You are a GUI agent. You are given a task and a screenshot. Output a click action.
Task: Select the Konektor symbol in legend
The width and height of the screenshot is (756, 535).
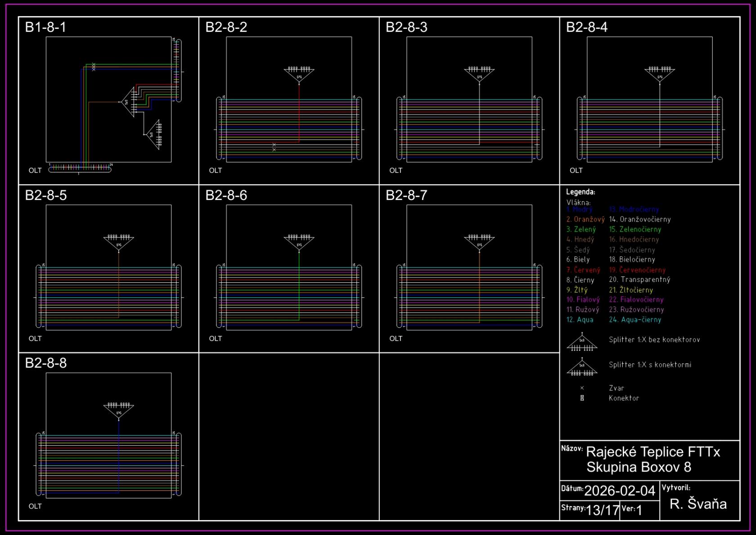[582, 398]
